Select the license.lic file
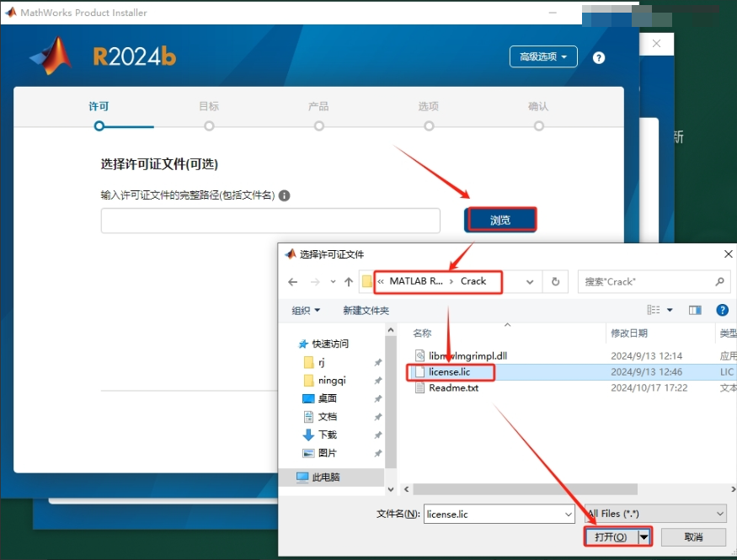The image size is (737, 560). coord(449,372)
